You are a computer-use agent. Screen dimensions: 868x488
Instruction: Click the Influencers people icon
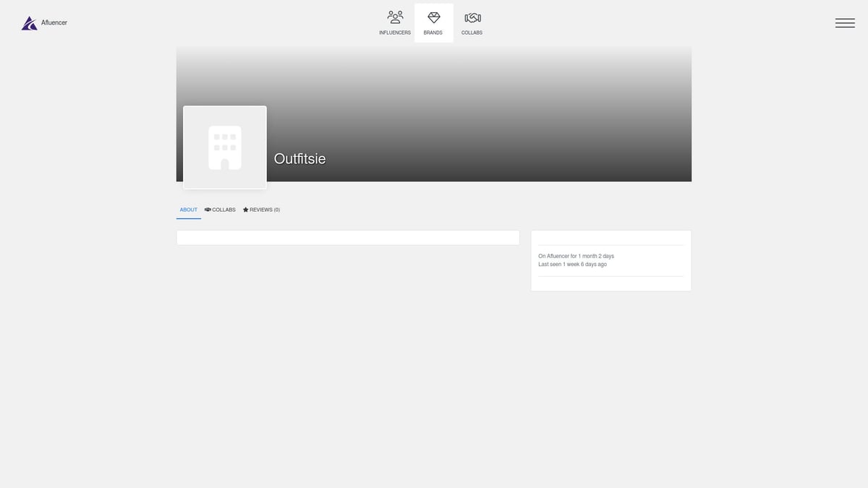[395, 17]
